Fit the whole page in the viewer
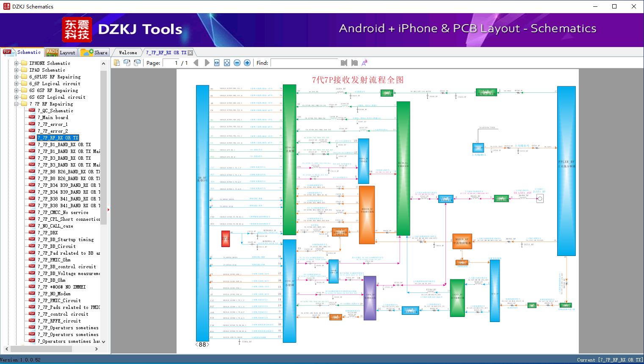 coord(227,63)
